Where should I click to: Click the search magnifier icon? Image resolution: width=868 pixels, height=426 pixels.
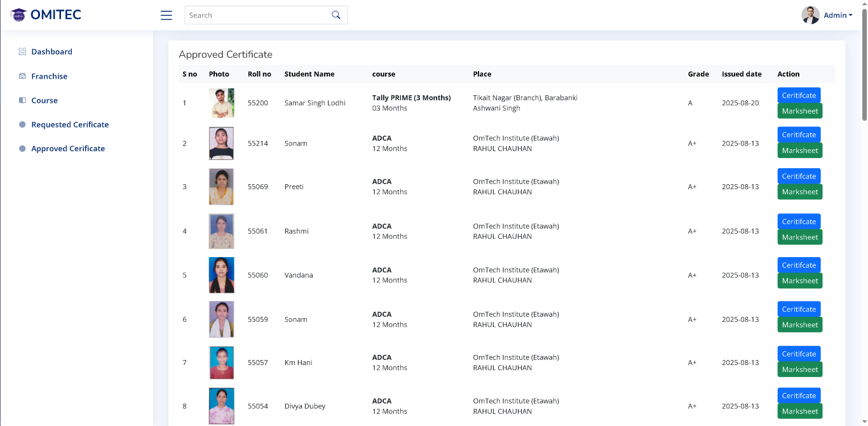point(336,15)
